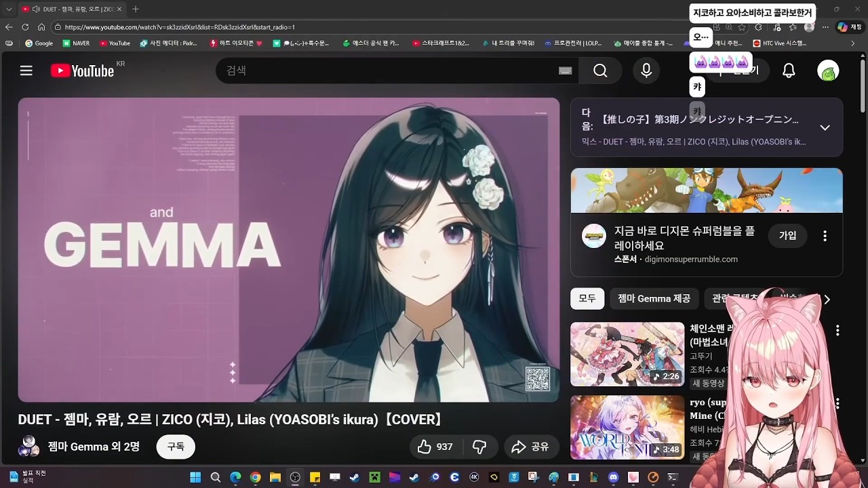Image resolution: width=868 pixels, height=488 pixels.
Task: Like the video with thumbs up
Action: pos(435,447)
